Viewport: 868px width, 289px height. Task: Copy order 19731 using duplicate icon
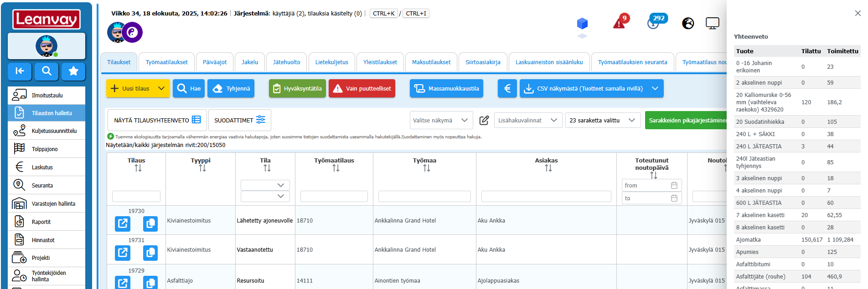coord(150,253)
